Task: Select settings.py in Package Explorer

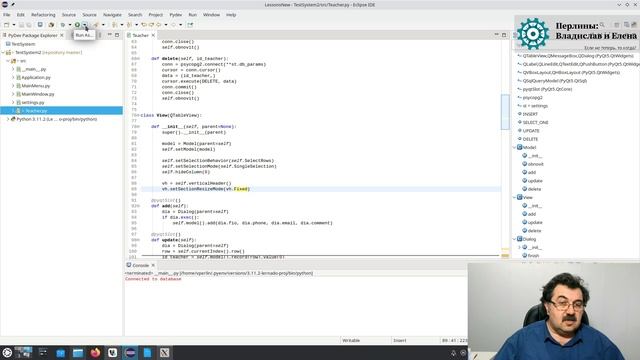Action: (x=33, y=102)
